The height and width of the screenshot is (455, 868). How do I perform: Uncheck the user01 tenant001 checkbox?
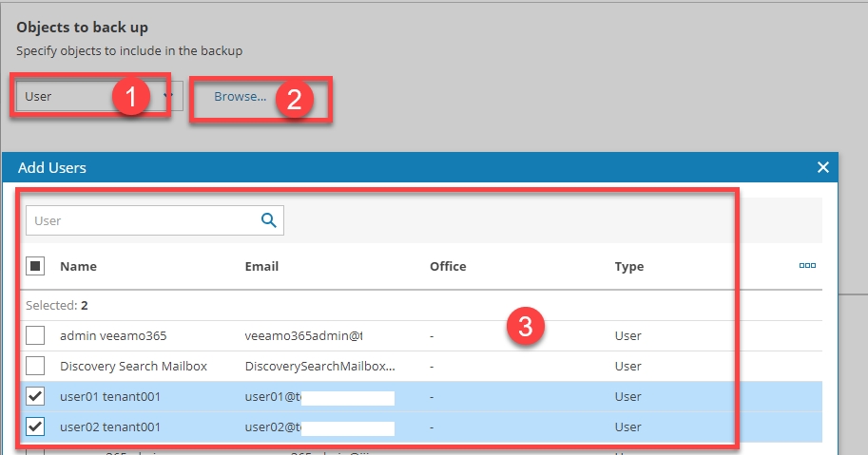(34, 397)
